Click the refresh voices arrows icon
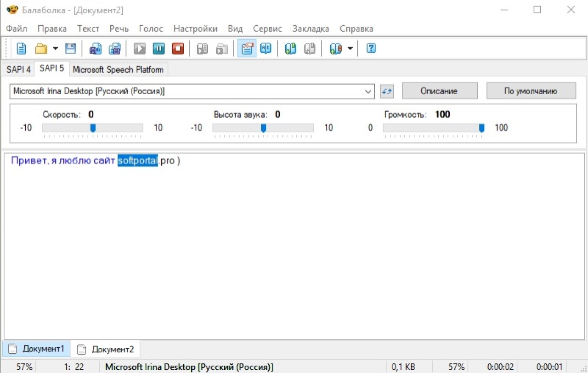The image size is (588, 373). tap(387, 91)
